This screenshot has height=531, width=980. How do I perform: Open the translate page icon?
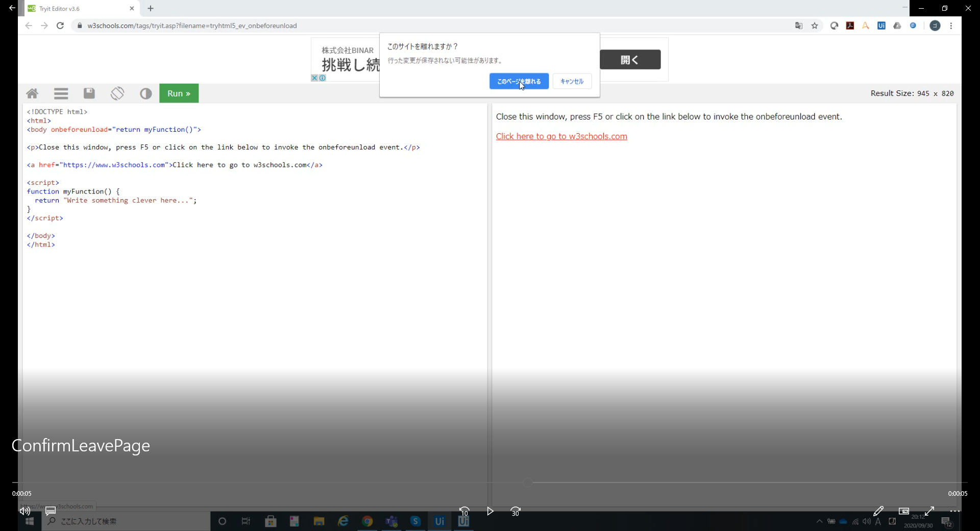[x=799, y=26]
